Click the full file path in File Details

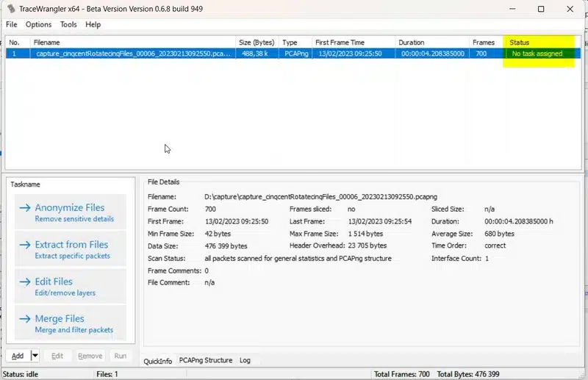320,196
